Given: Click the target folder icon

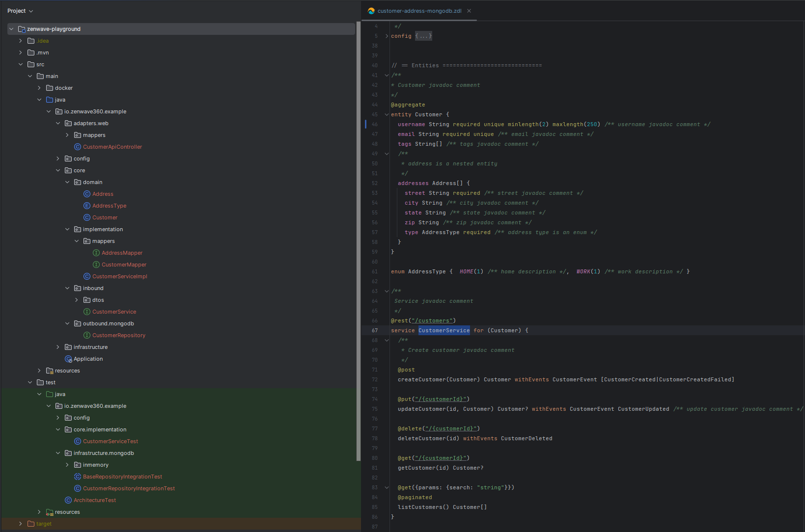Looking at the screenshot, I should (31, 524).
